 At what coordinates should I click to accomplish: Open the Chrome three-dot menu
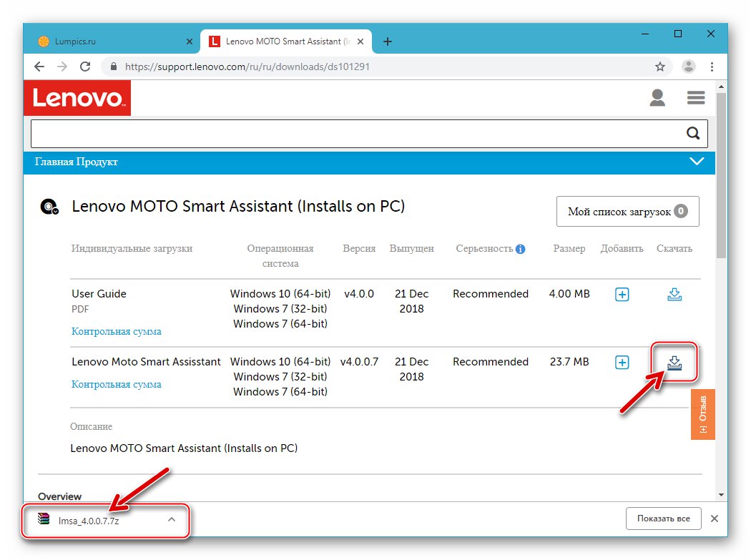click(x=712, y=66)
